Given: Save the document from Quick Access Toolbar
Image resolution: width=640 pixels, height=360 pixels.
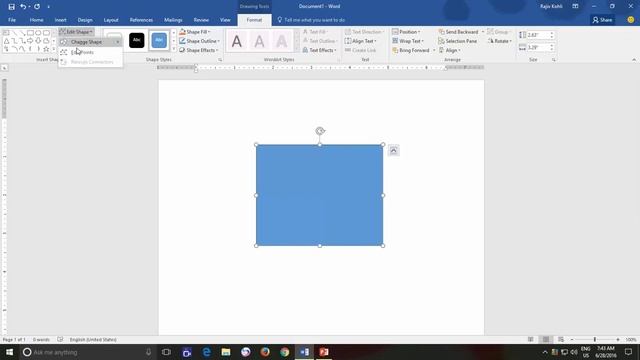Looking at the screenshot, I should pyautogui.click(x=11, y=7).
